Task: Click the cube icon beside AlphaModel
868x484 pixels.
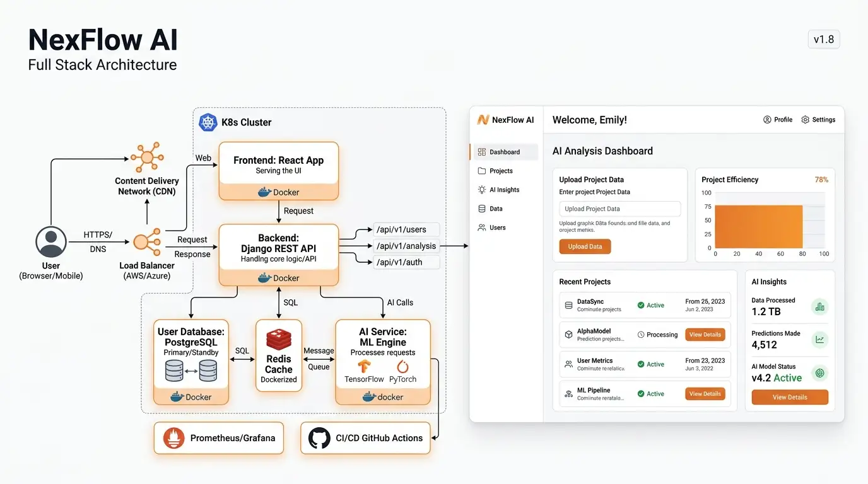Action: click(568, 335)
